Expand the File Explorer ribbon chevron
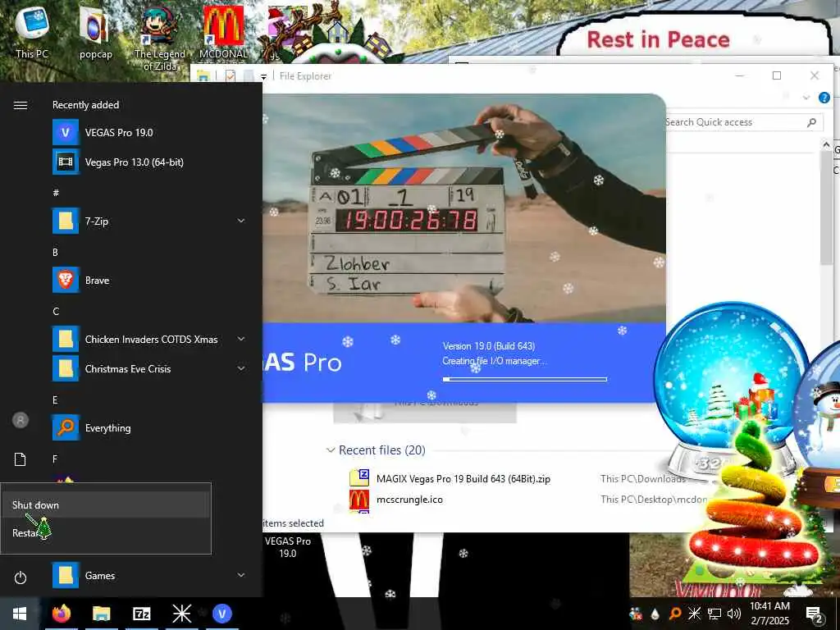This screenshot has width=840, height=630. click(x=806, y=98)
